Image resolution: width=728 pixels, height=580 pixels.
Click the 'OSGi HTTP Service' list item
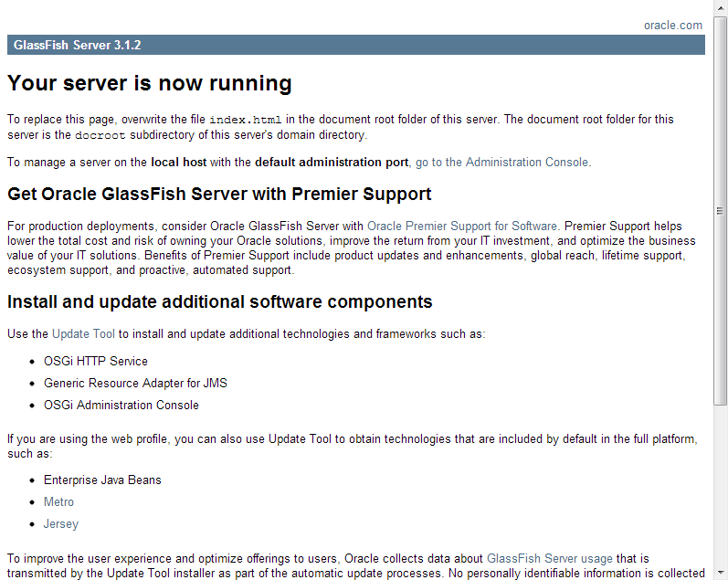pyautogui.click(x=95, y=362)
